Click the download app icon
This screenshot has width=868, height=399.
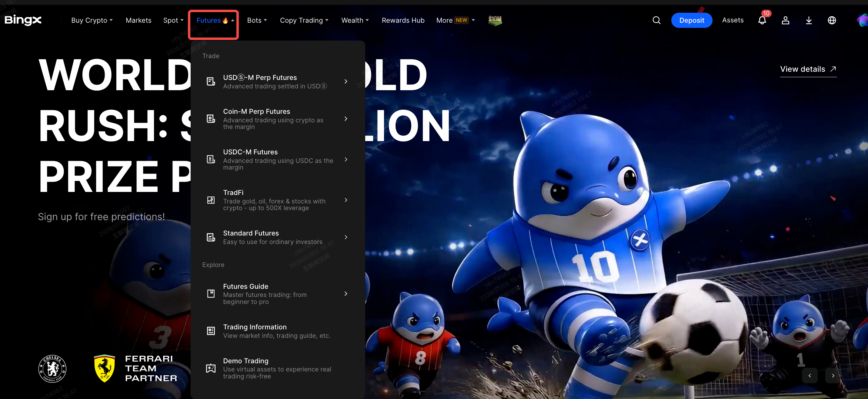(x=809, y=20)
